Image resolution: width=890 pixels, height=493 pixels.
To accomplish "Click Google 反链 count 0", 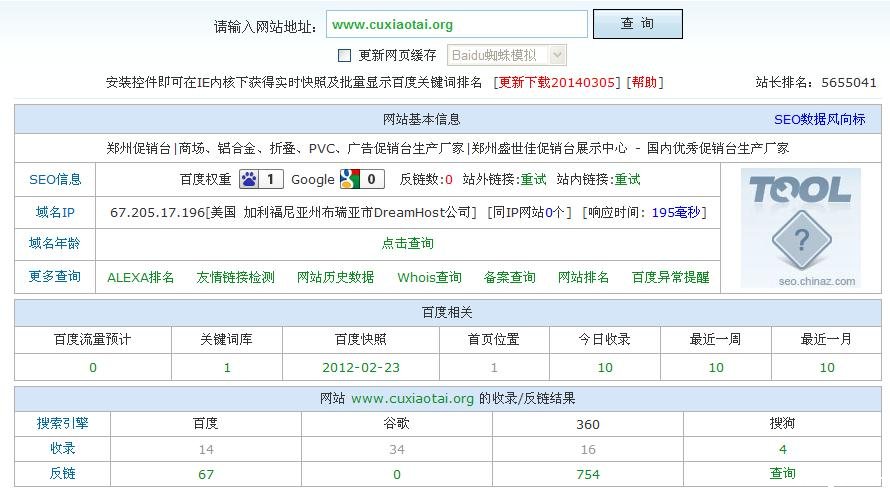I will tap(397, 474).
